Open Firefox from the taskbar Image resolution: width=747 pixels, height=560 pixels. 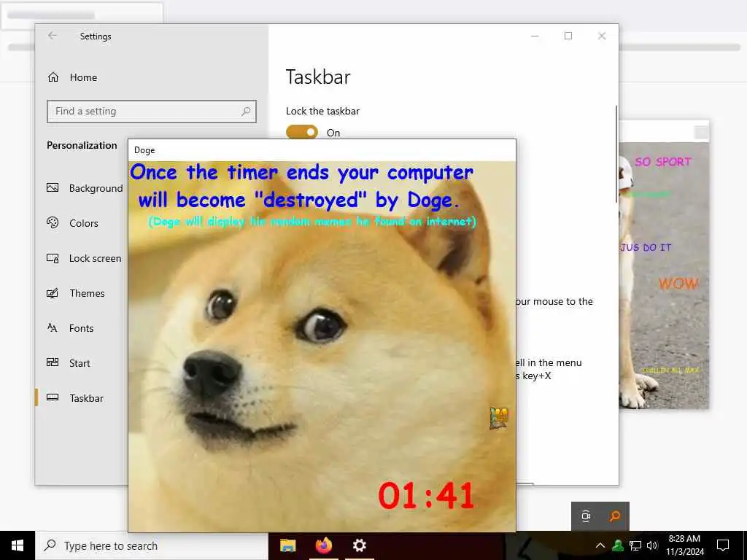coord(323,545)
